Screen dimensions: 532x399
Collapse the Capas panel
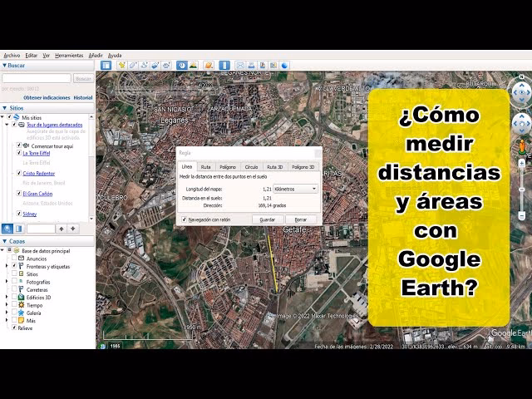[4, 241]
